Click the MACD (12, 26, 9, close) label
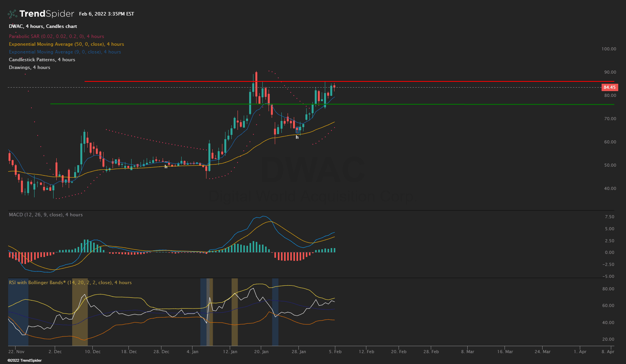 (45, 214)
